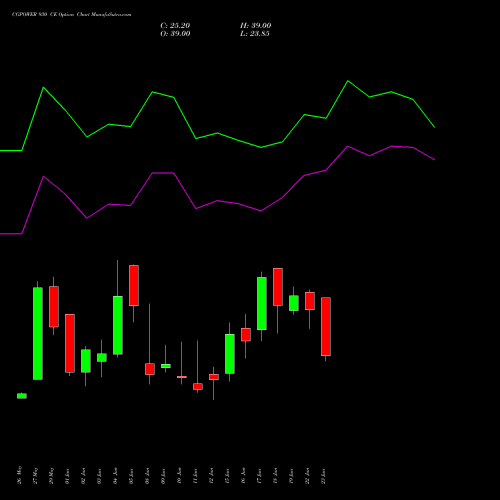Select the red candle above 11 Jun

coord(198,386)
